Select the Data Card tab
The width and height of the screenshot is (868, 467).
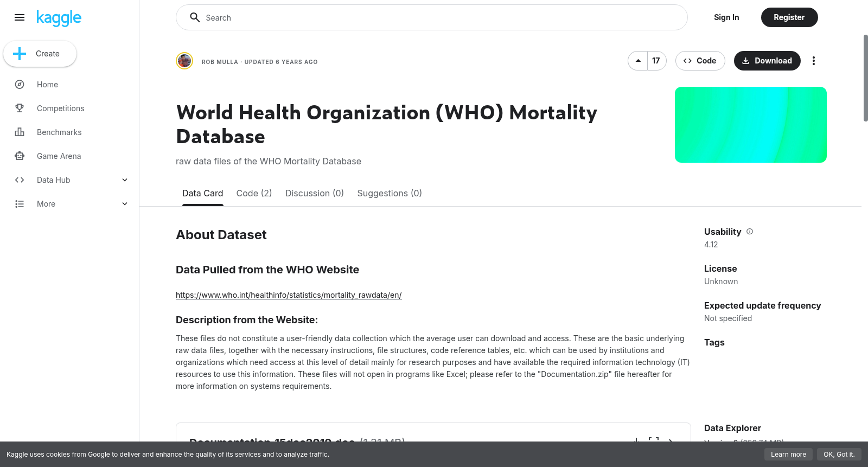[x=202, y=194]
